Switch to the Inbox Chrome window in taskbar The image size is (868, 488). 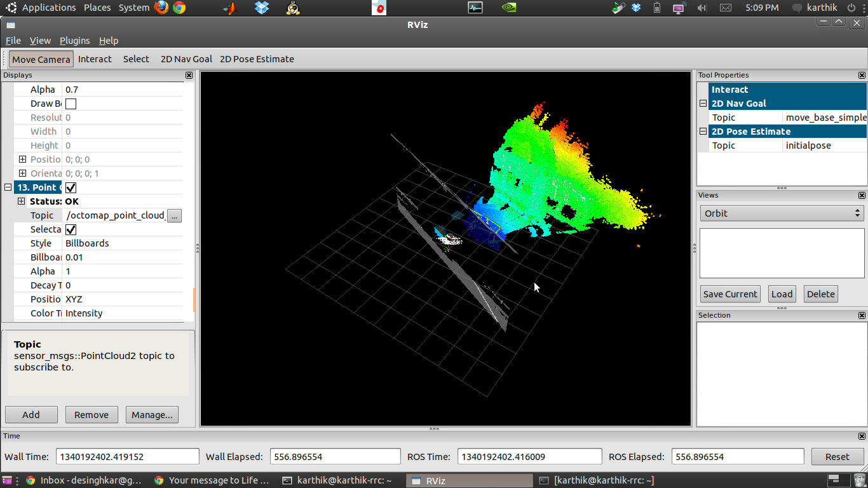pyautogui.click(x=84, y=480)
